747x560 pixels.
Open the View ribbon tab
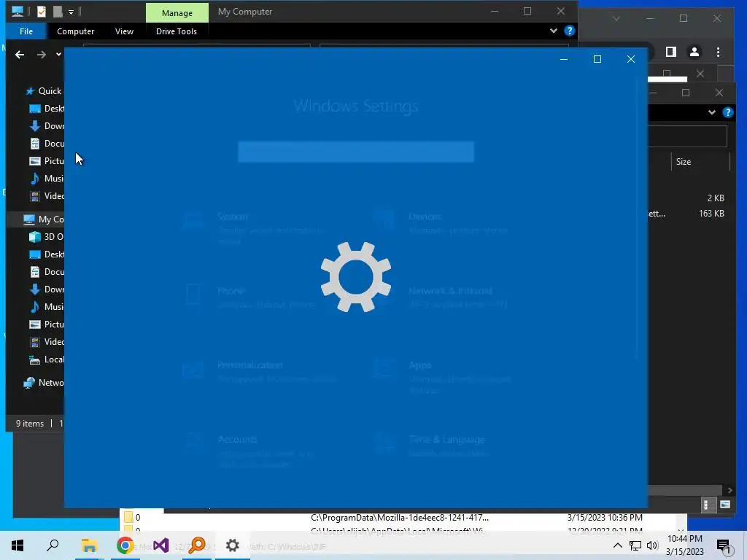(x=124, y=31)
